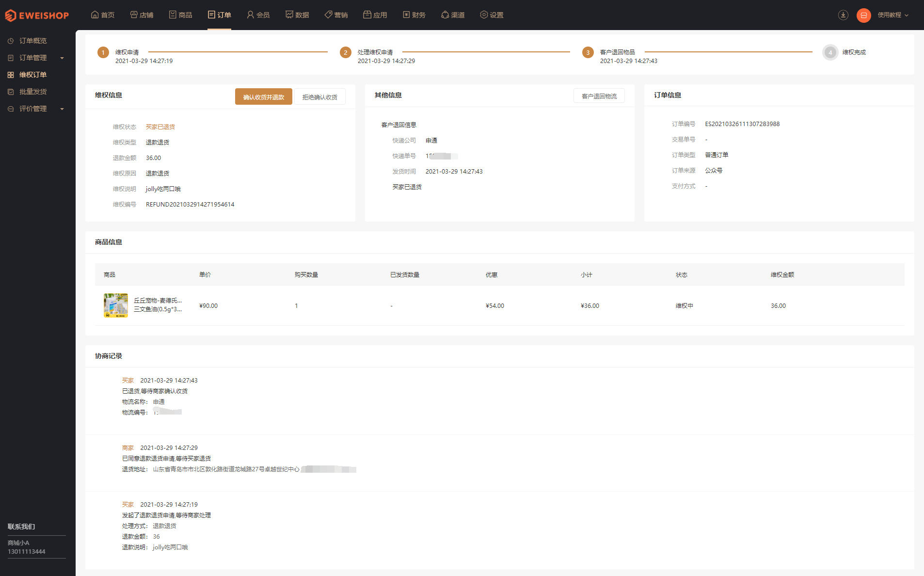Image resolution: width=924 pixels, height=576 pixels.
Task: Open the 应用 top menu
Action: (375, 15)
